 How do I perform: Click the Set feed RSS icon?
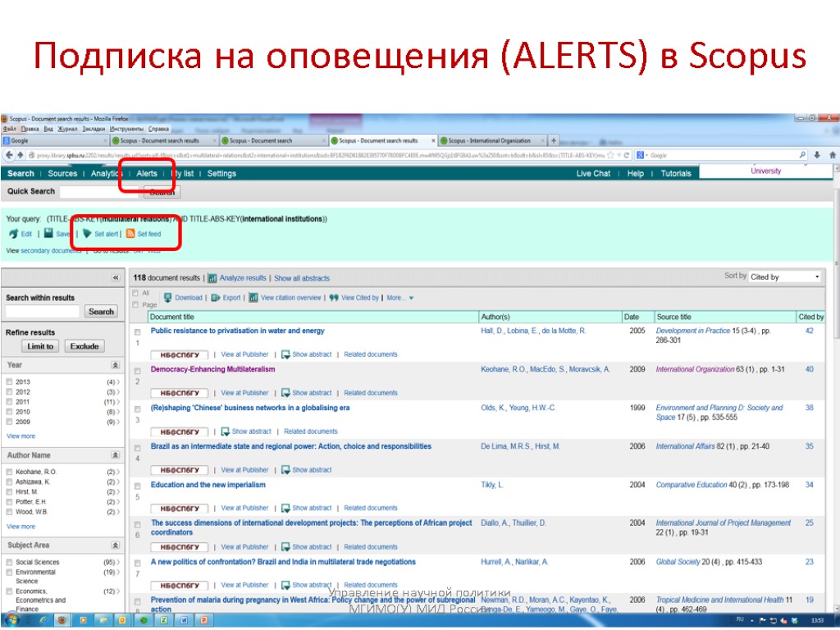pyautogui.click(x=130, y=234)
